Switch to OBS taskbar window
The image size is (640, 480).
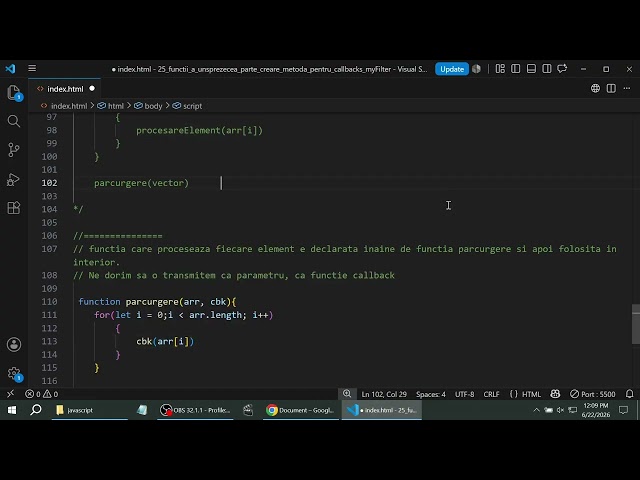coord(195,410)
